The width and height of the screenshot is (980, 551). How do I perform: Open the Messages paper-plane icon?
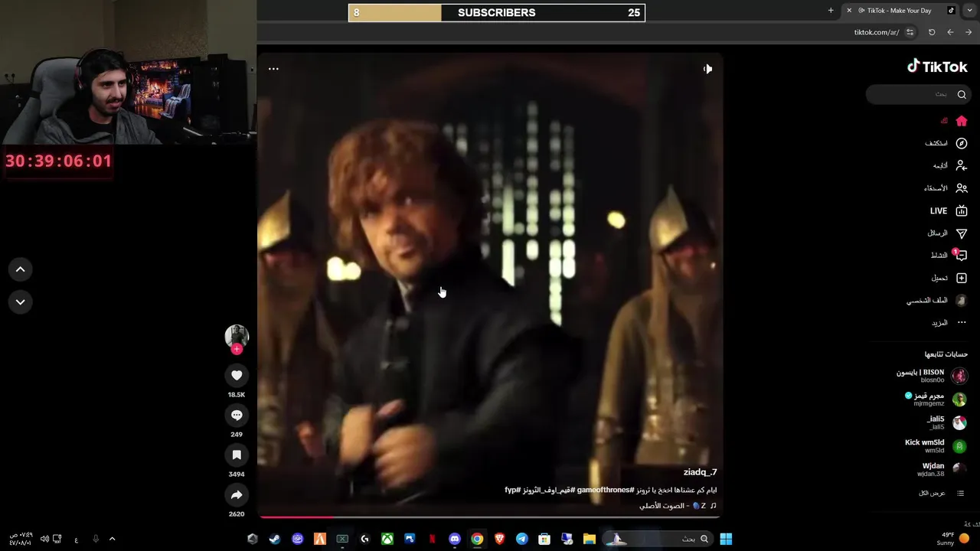(x=962, y=233)
